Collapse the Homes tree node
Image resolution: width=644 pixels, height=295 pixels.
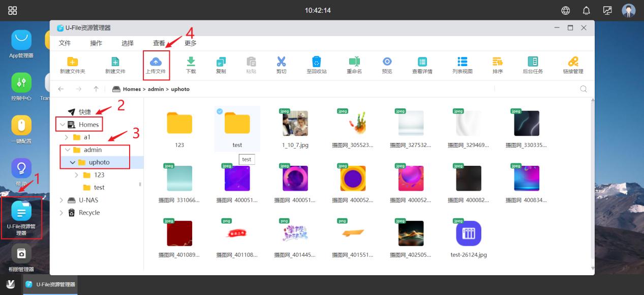tap(63, 124)
